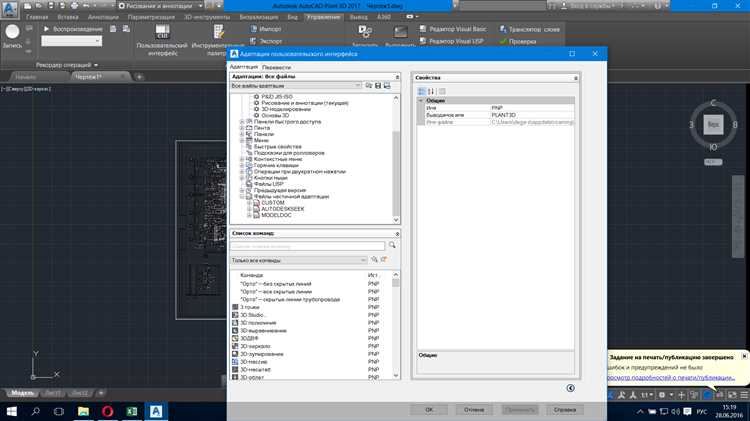Image resolution: width=750 pixels, height=421 pixels.
Task: Click the Верх face of the ViewCube
Action: 713,124
